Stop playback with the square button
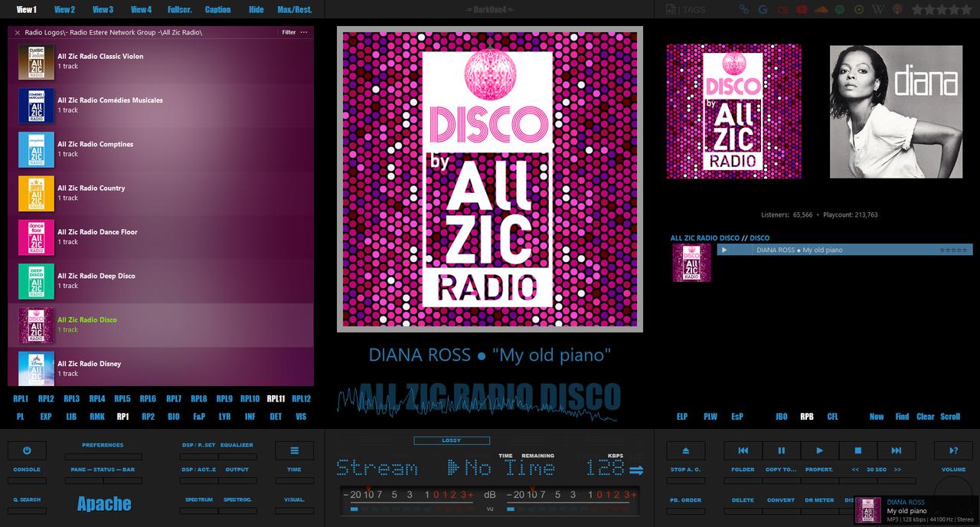This screenshot has height=527, width=980. click(x=858, y=450)
